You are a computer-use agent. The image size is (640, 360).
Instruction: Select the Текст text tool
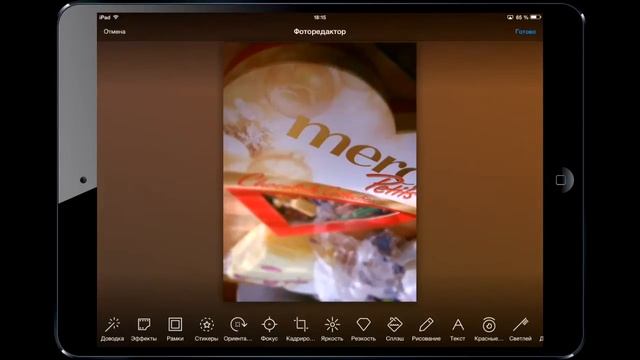point(458,329)
